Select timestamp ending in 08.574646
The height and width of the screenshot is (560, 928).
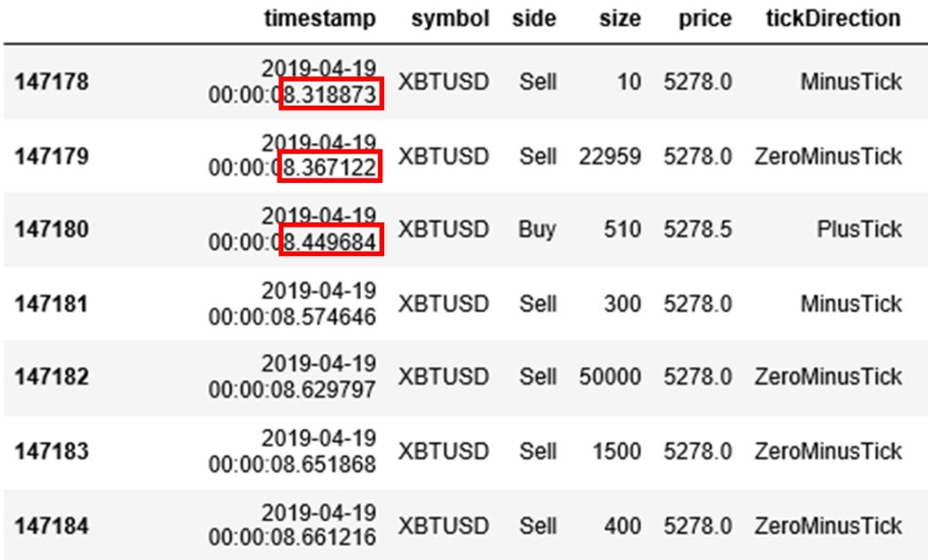[x=292, y=317]
